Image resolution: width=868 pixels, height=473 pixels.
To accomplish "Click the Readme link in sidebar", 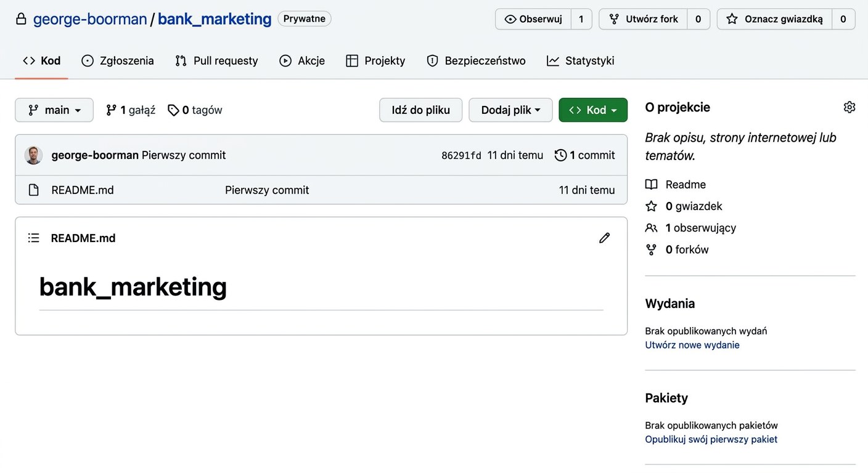I will (676, 184).
